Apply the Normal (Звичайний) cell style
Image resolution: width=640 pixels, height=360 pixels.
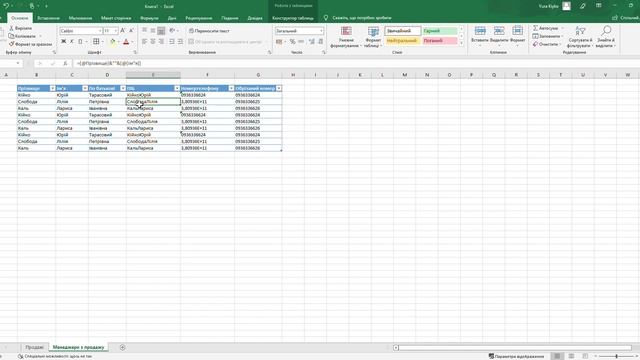pos(402,31)
